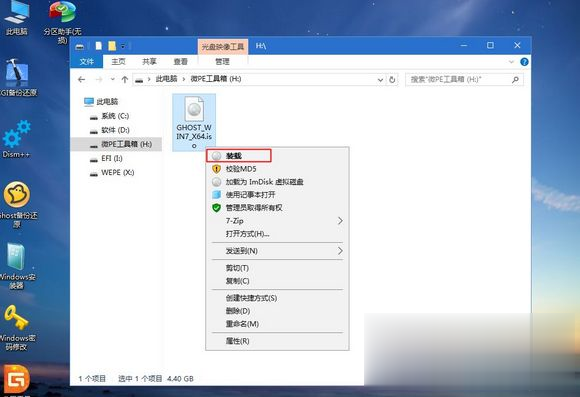Select 使用记事本打开 menu entry
The width and height of the screenshot is (580, 397).
coord(277,195)
